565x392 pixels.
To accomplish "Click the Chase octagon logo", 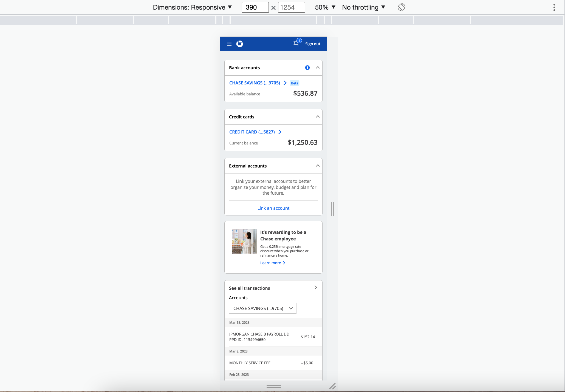I will [240, 44].
